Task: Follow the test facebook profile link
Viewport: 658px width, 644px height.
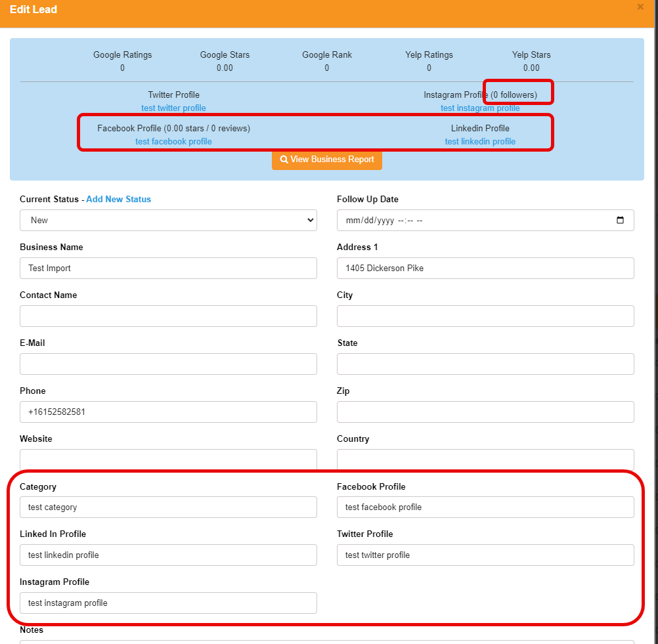Action: 173,142
